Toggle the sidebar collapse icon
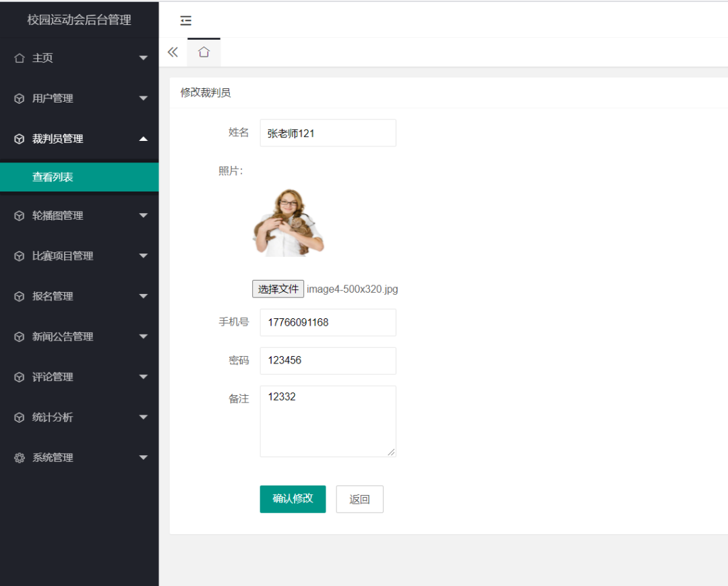 [186, 20]
